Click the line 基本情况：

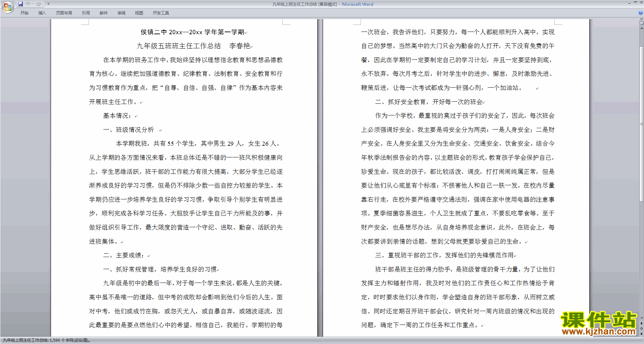(117, 116)
